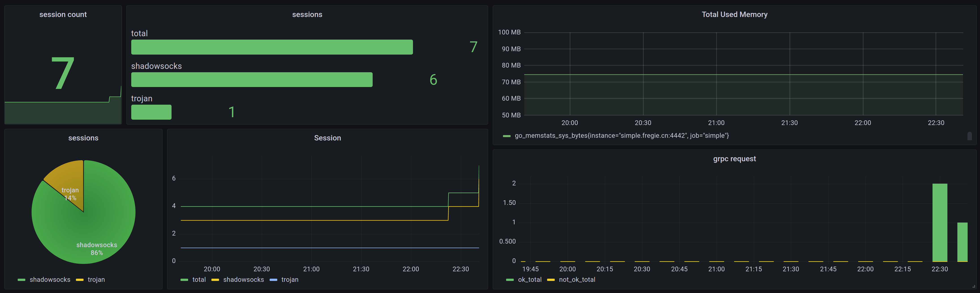Toggle the not_ok_total legend label

pos(577,280)
